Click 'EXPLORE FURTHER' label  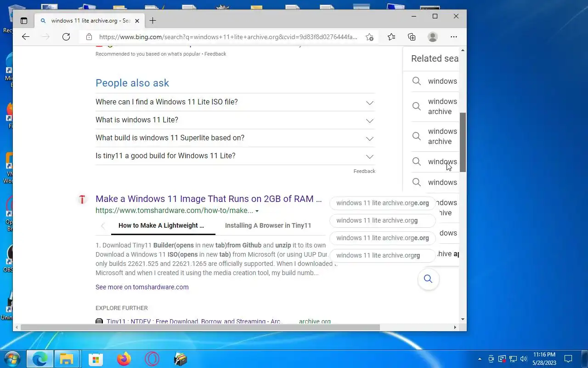point(122,308)
